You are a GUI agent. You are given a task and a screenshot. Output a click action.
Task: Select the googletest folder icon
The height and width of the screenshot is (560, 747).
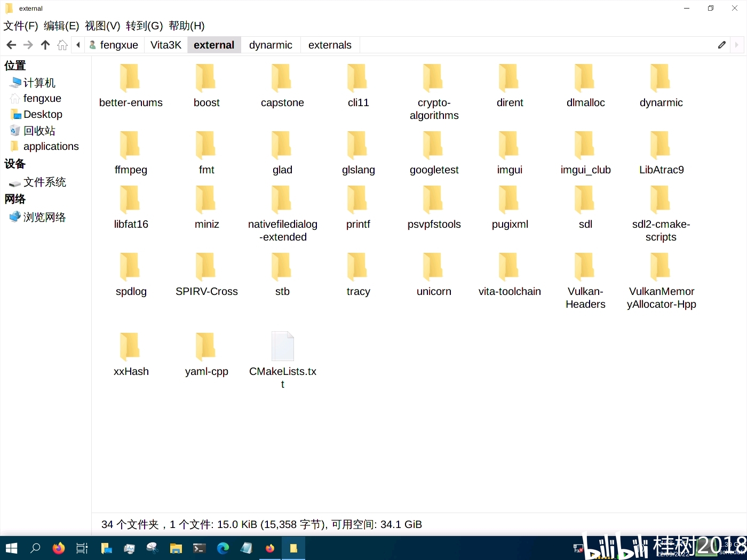[x=433, y=145]
